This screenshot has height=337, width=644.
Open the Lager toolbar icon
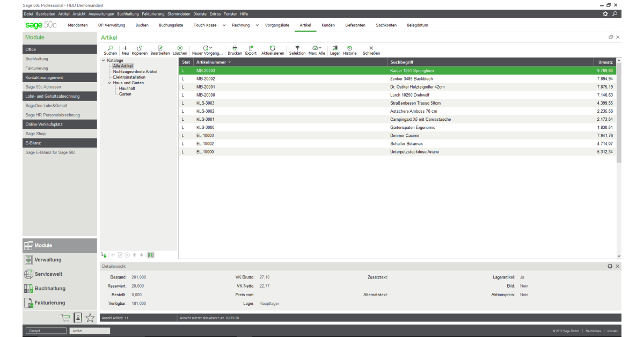point(335,48)
